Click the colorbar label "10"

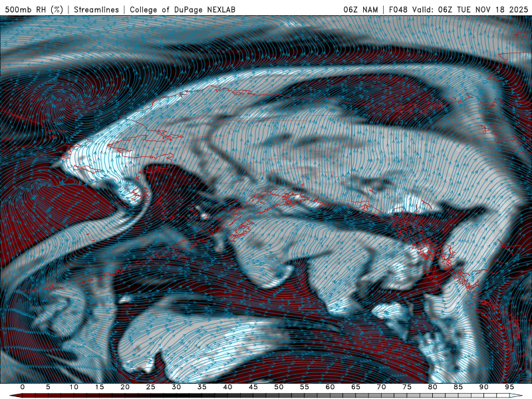(74, 387)
